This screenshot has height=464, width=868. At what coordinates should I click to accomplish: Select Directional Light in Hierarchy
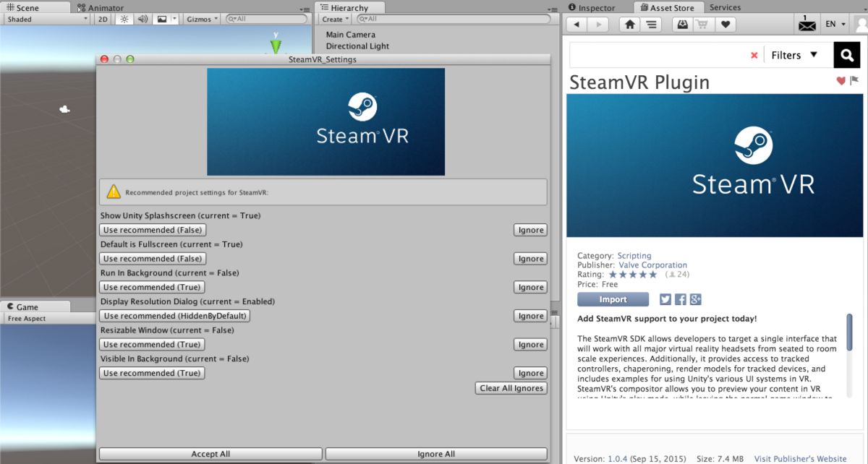(357, 46)
